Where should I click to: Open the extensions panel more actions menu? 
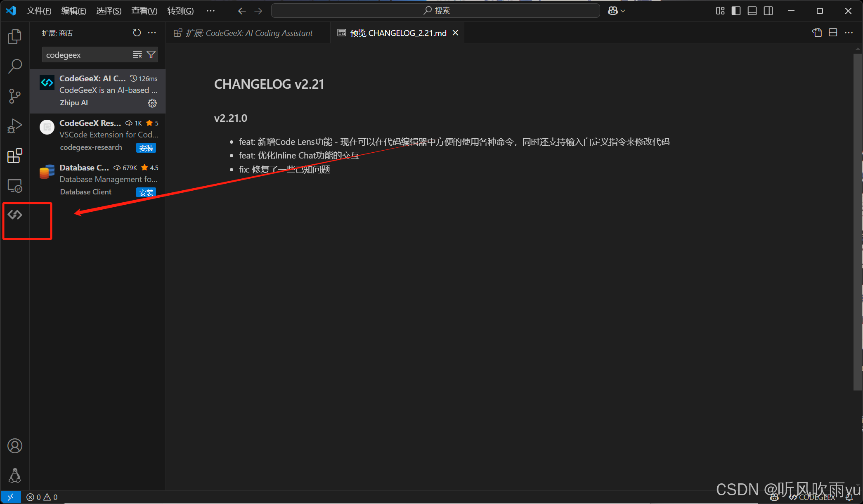tap(152, 33)
